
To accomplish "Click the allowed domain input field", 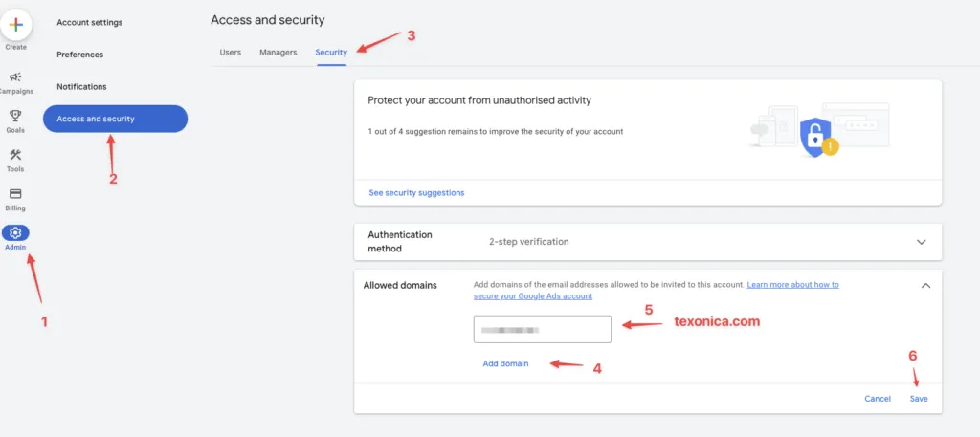I will point(543,329).
